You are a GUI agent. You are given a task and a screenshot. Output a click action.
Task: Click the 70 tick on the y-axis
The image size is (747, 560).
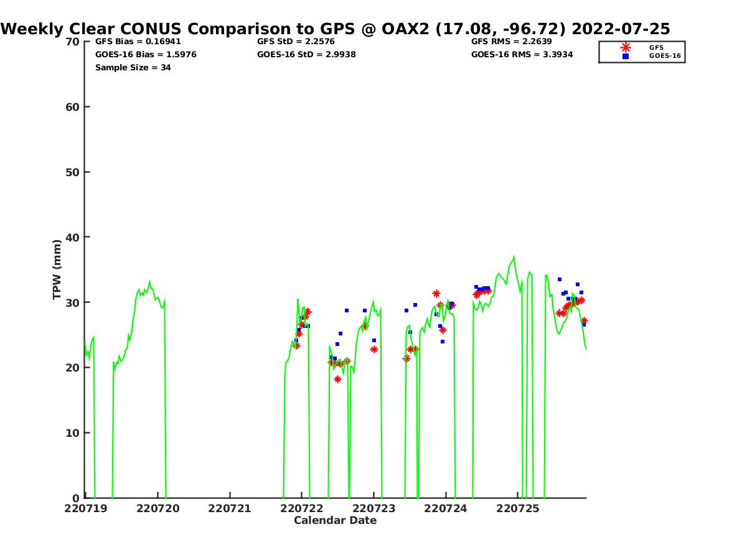(73, 42)
